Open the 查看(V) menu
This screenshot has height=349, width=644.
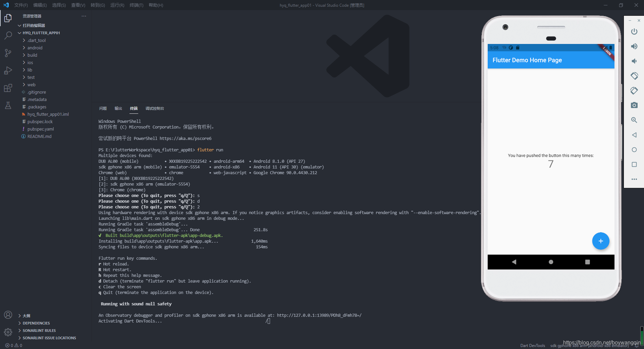tap(78, 5)
